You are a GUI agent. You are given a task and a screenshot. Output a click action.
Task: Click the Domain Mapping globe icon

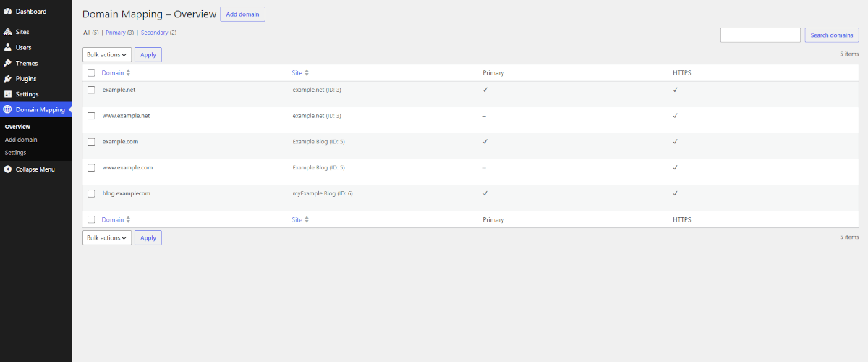[7, 110]
